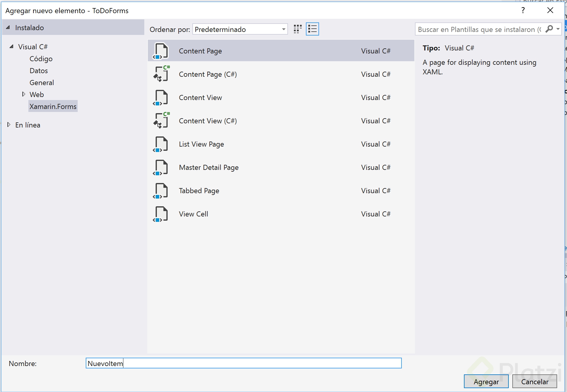
Task: Select the Tabbed Page template icon
Action: point(161,191)
